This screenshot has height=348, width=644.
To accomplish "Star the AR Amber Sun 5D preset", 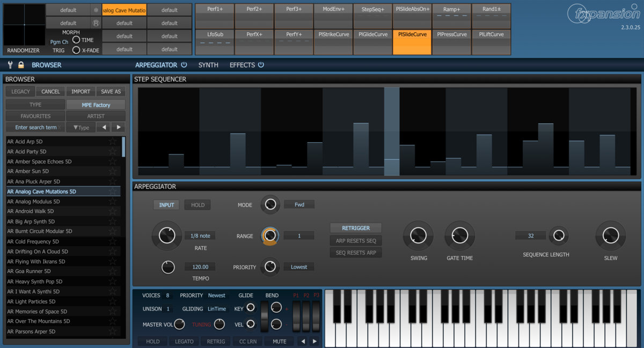I will (x=113, y=172).
